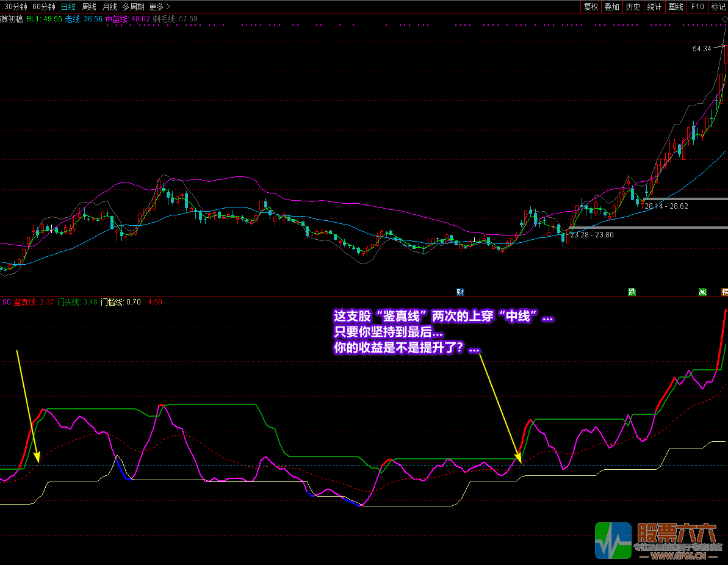Click the brown 榜 marker icon
Screen dimensions: 728x565
point(725,292)
